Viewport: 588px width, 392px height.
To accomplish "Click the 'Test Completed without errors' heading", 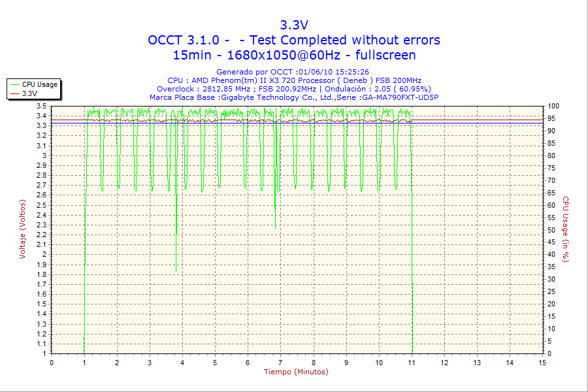I will pyautogui.click(x=340, y=40).
